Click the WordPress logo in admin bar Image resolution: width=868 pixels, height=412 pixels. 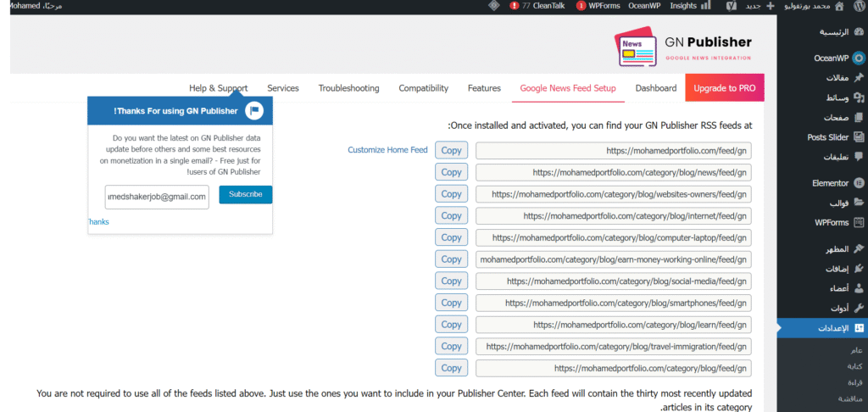click(x=858, y=6)
